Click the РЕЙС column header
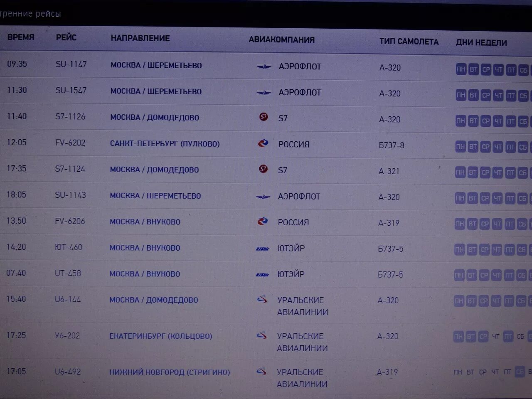Viewport: 532px width, 399px height. [66, 37]
